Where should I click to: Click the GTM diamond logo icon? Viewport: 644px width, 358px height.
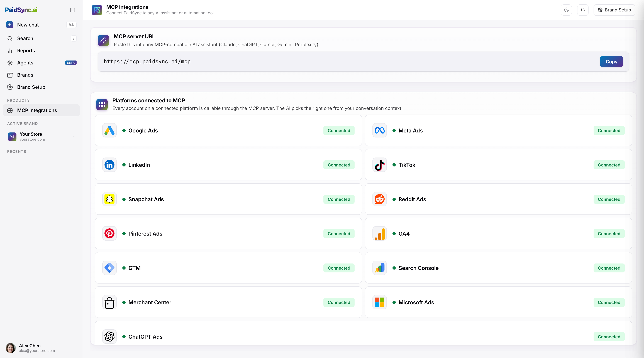pyautogui.click(x=109, y=268)
